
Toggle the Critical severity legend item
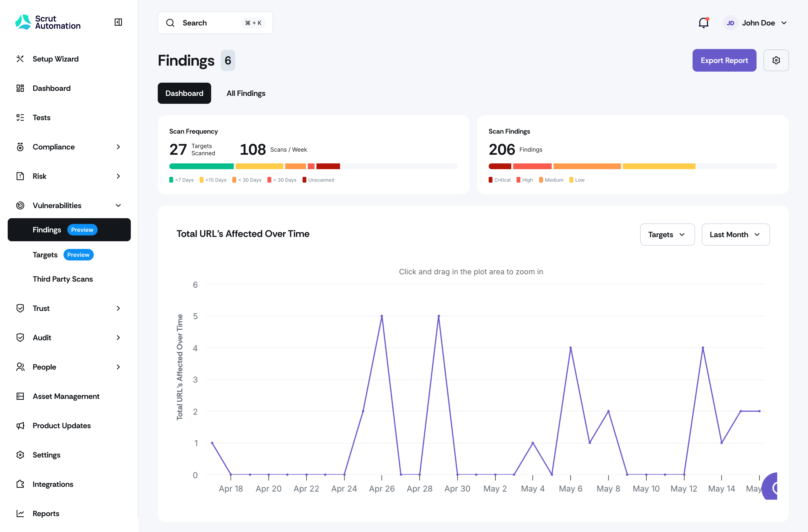pos(499,180)
